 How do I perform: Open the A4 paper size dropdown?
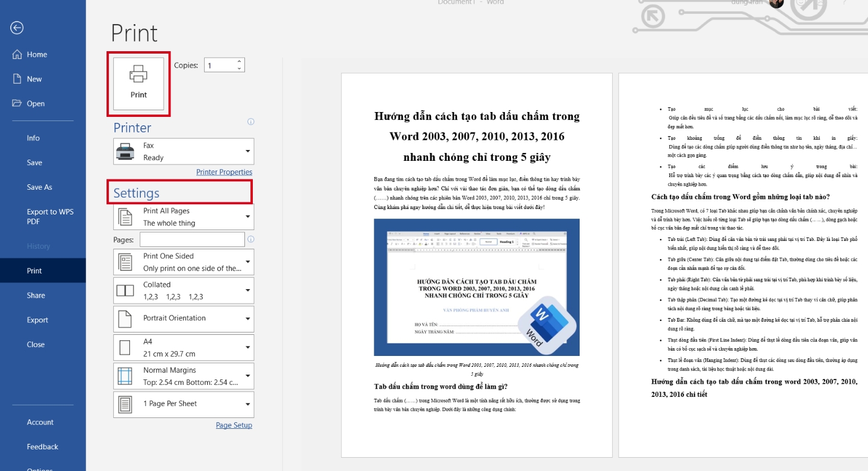184,348
